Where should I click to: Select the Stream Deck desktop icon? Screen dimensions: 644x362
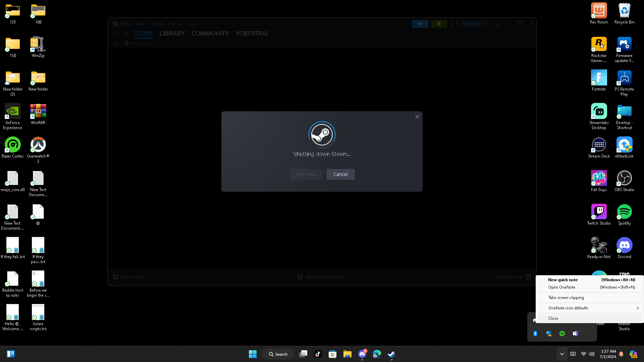(x=599, y=147)
